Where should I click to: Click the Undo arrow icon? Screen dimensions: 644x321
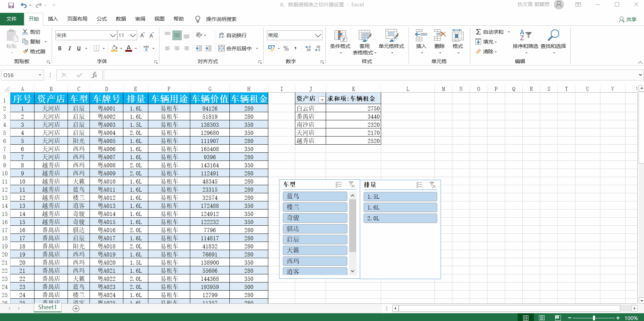[x=23, y=5]
